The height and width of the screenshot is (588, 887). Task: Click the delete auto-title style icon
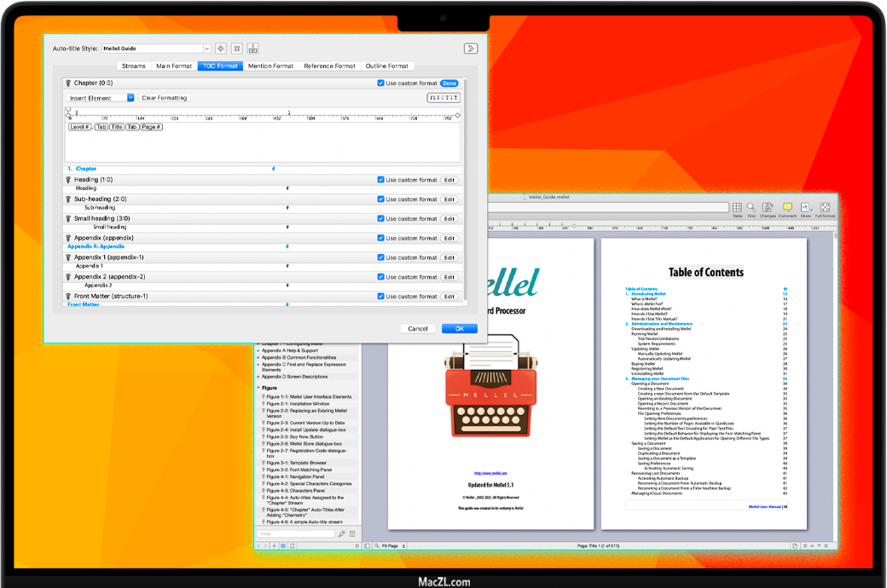(x=237, y=49)
